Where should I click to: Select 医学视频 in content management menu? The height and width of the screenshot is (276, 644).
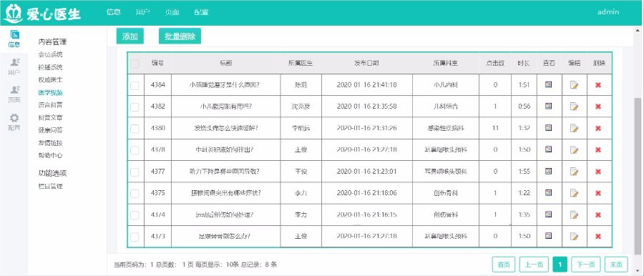(x=50, y=92)
